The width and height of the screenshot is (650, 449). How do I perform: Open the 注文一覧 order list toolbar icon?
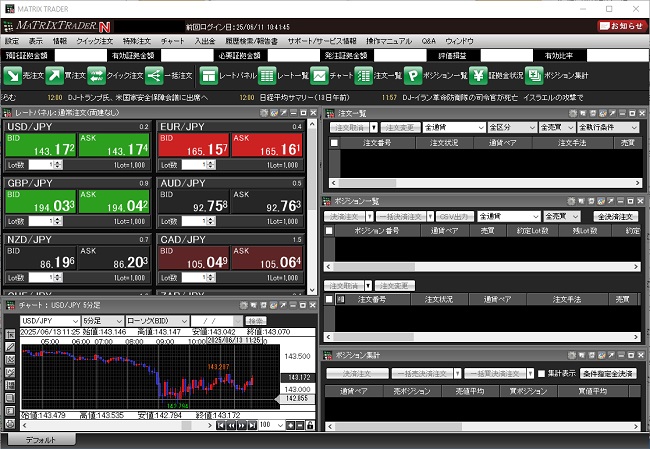[x=364, y=76]
